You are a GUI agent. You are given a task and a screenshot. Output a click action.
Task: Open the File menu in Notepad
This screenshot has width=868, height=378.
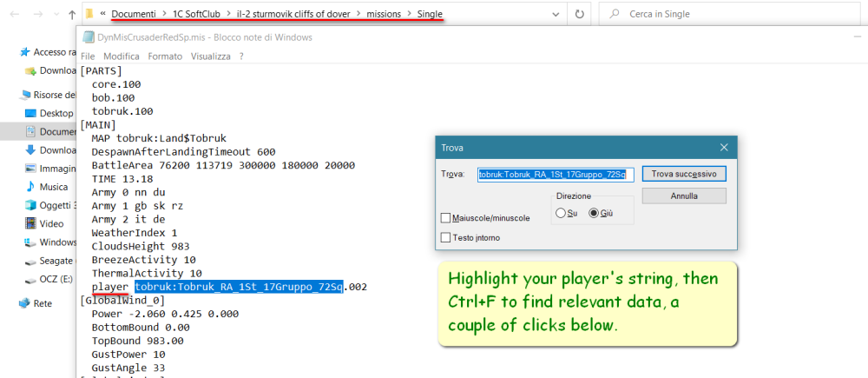click(88, 56)
